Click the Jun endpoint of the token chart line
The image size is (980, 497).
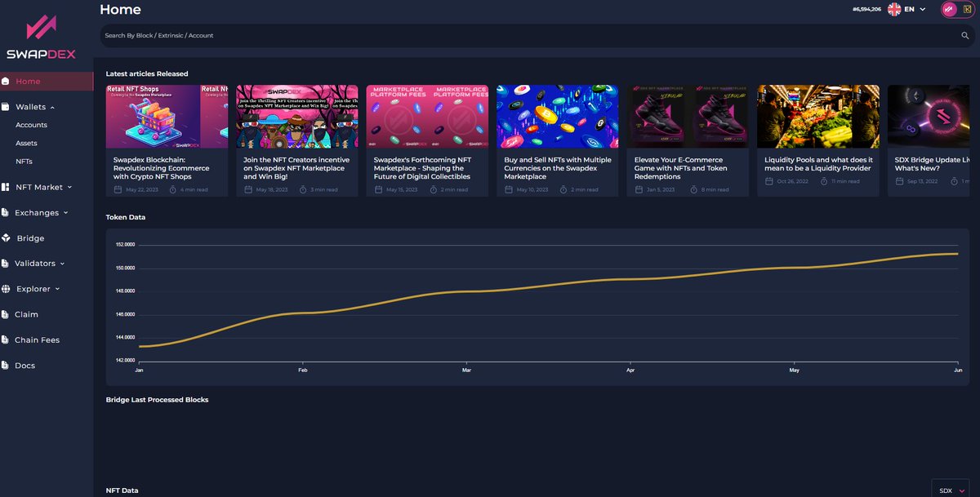coord(957,254)
